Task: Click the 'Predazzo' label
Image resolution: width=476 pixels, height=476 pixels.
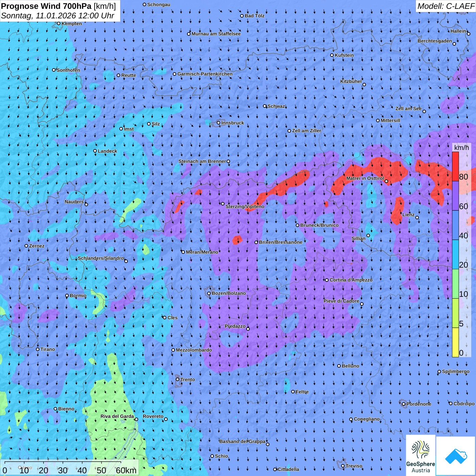Action: tap(235, 326)
